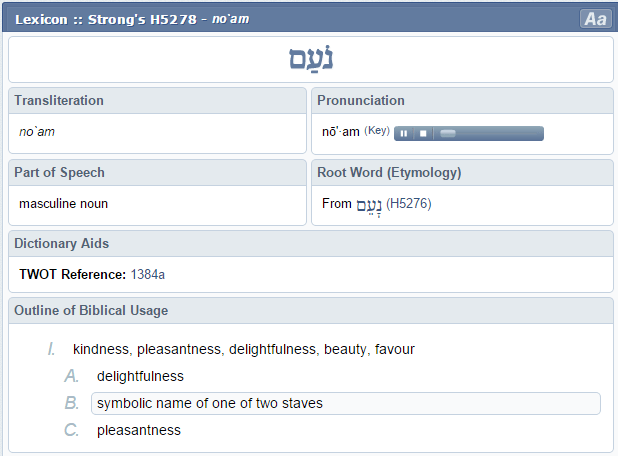
Task: Click the transliteration text no`am
Action: coord(36,132)
